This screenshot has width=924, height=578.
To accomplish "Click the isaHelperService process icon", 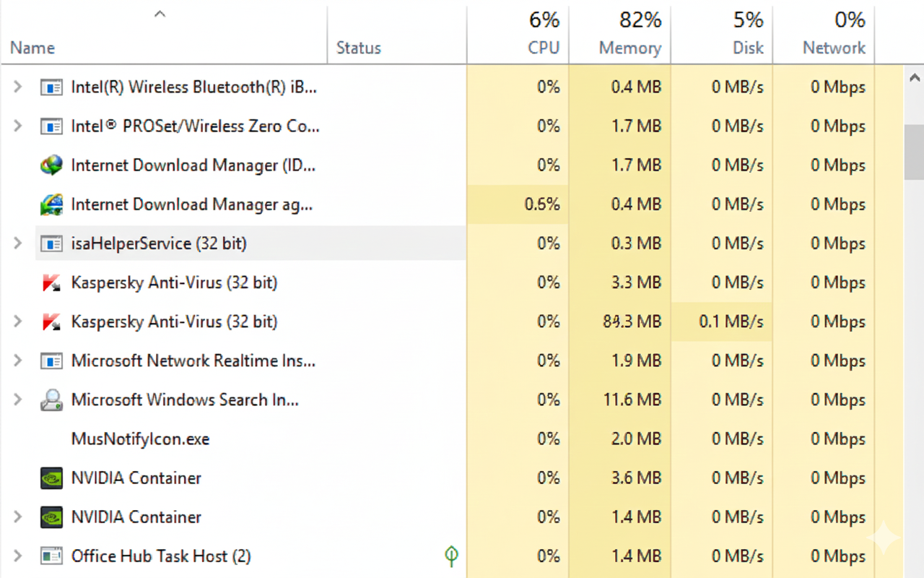I will point(51,243).
